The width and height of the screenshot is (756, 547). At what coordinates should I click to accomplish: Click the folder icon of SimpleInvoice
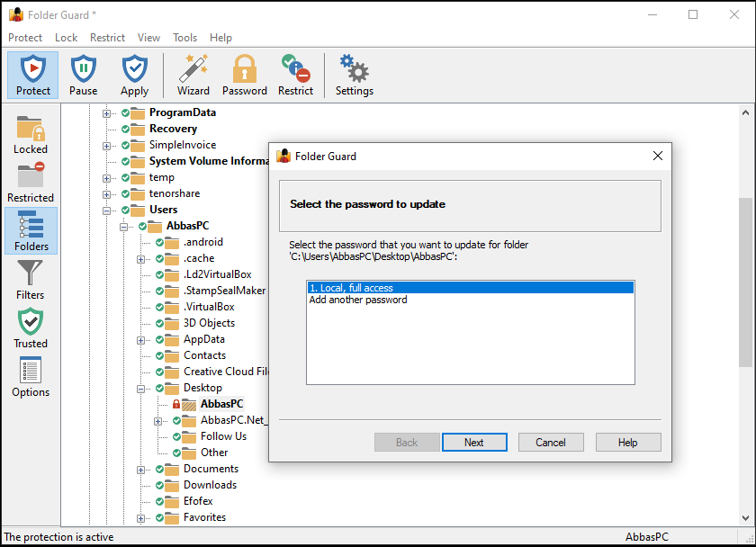click(x=138, y=145)
